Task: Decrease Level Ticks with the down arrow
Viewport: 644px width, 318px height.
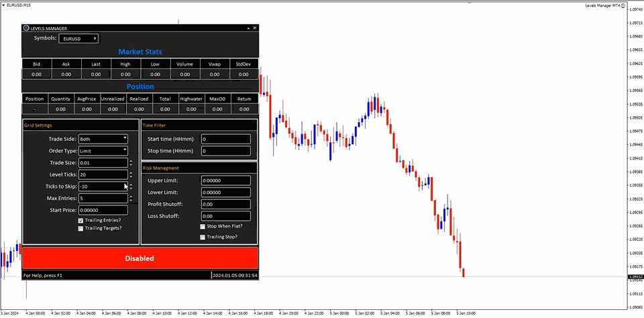Action: (x=131, y=176)
